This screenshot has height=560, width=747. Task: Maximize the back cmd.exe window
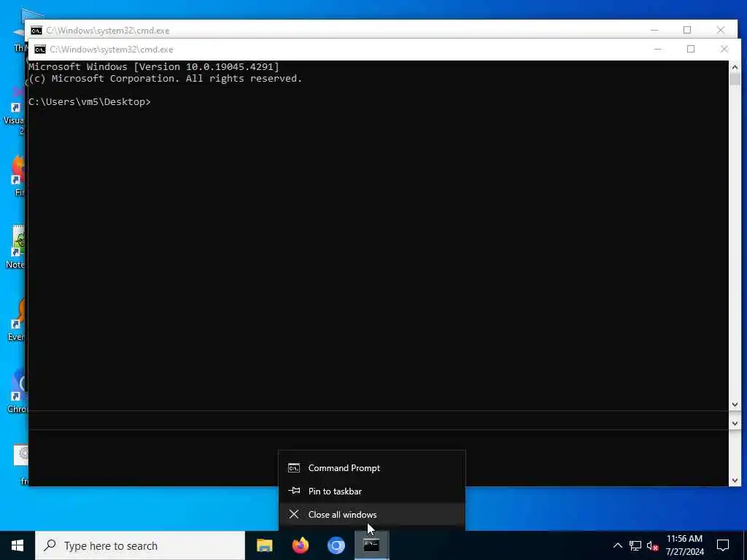pos(687,30)
